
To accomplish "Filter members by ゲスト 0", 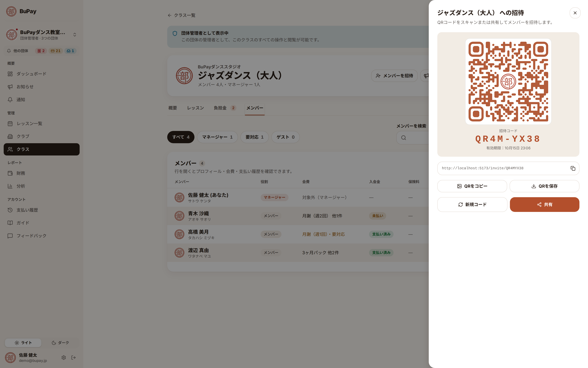I will (285, 137).
